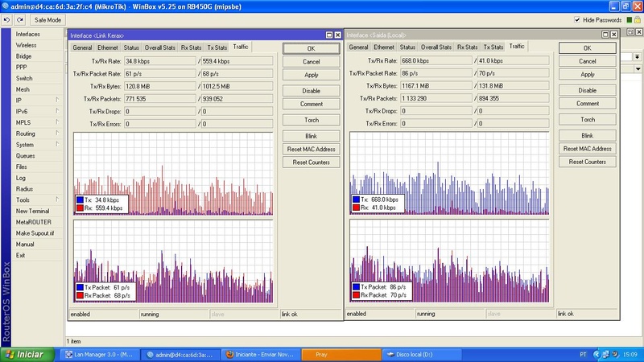Click the Redo arrow in toolbar

click(x=19, y=19)
